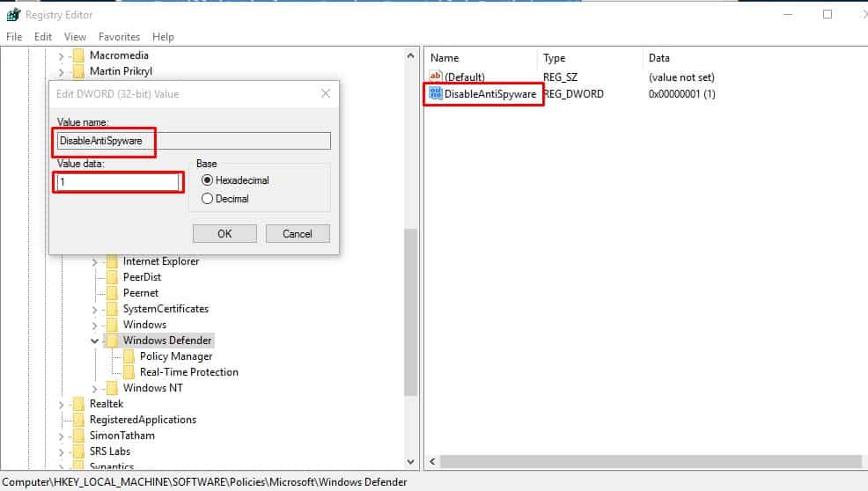
Task: Click the Policy Manager folder icon
Action: pos(129,356)
